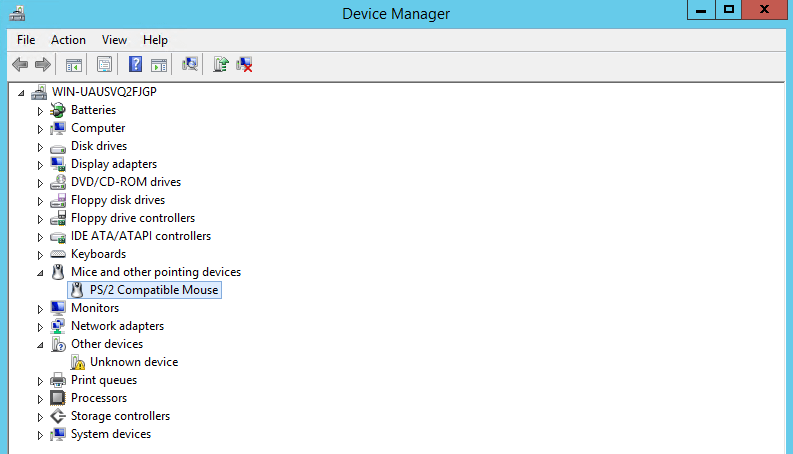Open the File menu
Screen dimensions: 793x454
pos(26,40)
